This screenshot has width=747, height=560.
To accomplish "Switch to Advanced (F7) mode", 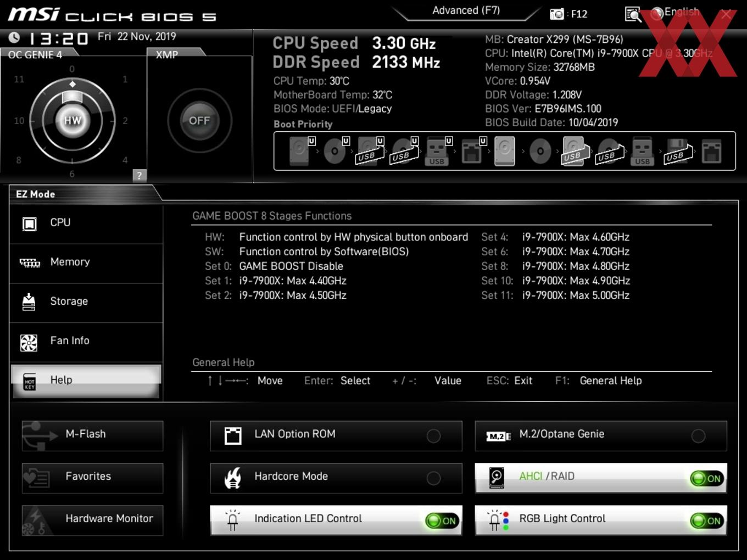I will [x=466, y=10].
